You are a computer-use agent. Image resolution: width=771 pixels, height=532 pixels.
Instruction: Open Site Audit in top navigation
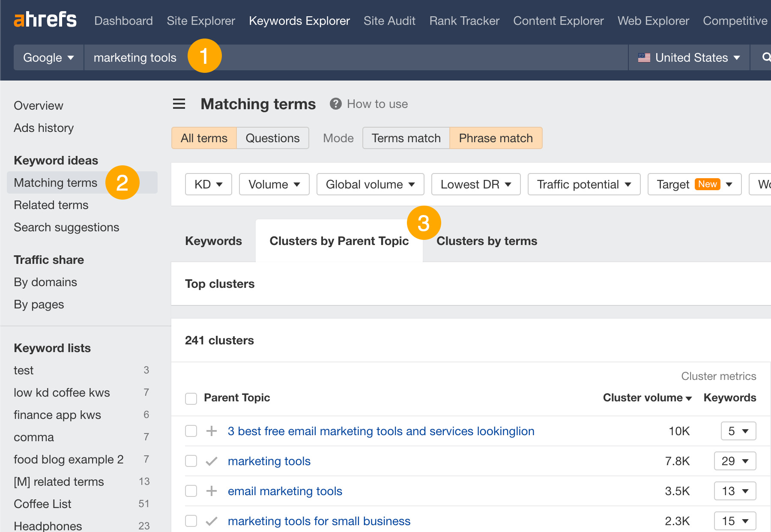[389, 21]
